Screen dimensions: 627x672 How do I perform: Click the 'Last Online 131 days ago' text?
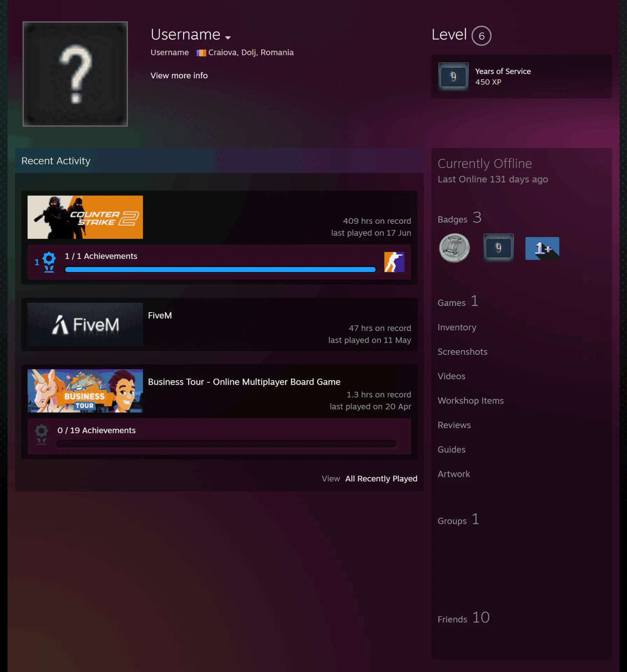[493, 179]
